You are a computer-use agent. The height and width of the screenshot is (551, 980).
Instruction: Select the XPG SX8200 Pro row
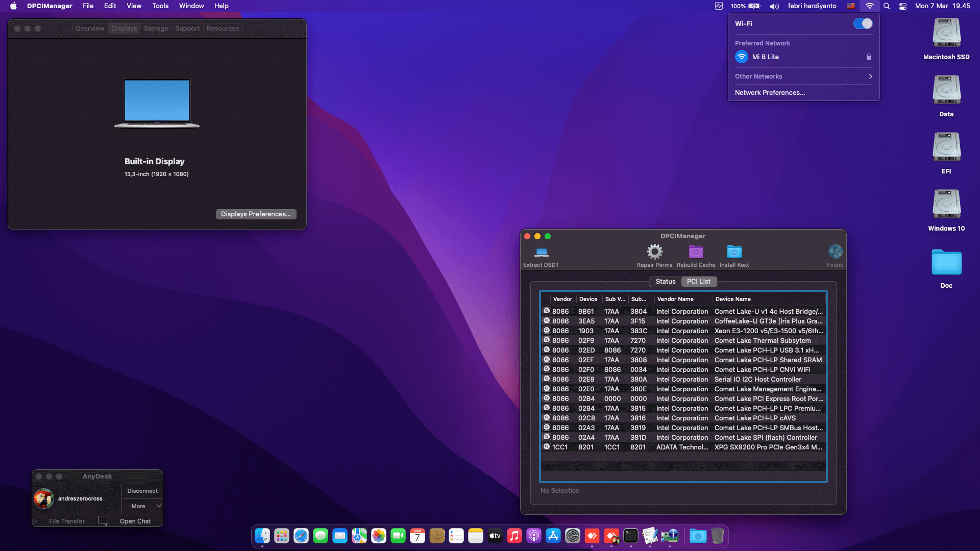pos(683,447)
